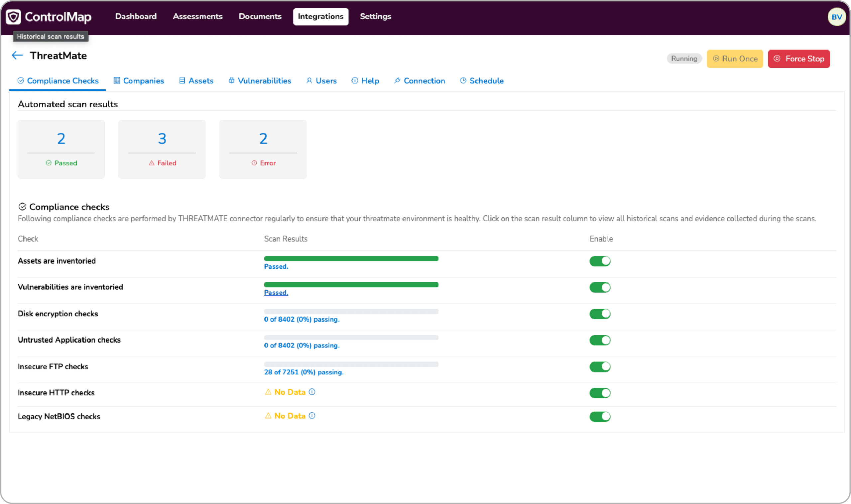The height and width of the screenshot is (504, 851).
Task: Click the warning icon in Insecure HTTP checks row
Action: (268, 392)
